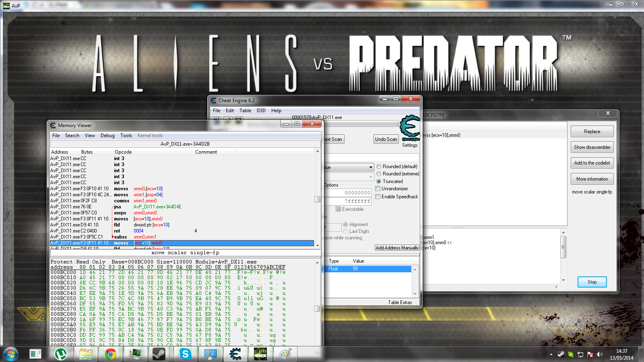Open Task Manager taskbar icon
Viewport: 644px width, 362px height.
[136, 354]
